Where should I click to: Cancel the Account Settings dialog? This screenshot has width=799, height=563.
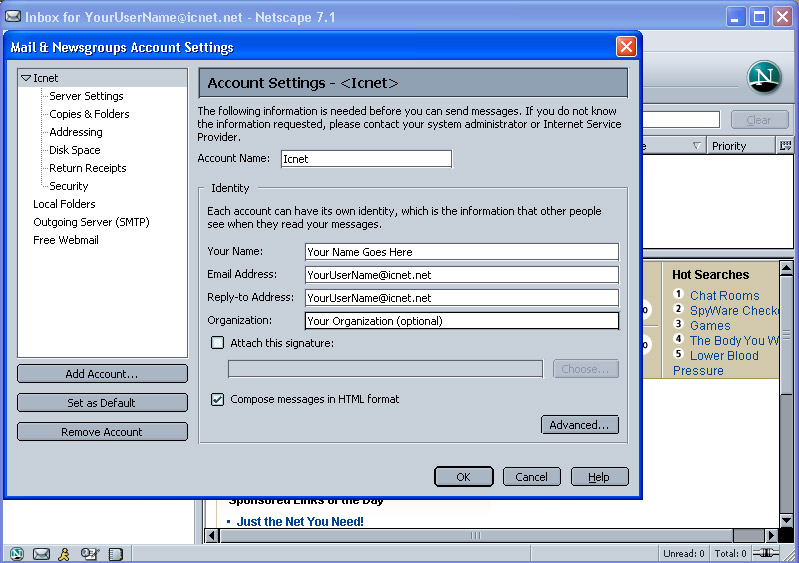click(531, 476)
